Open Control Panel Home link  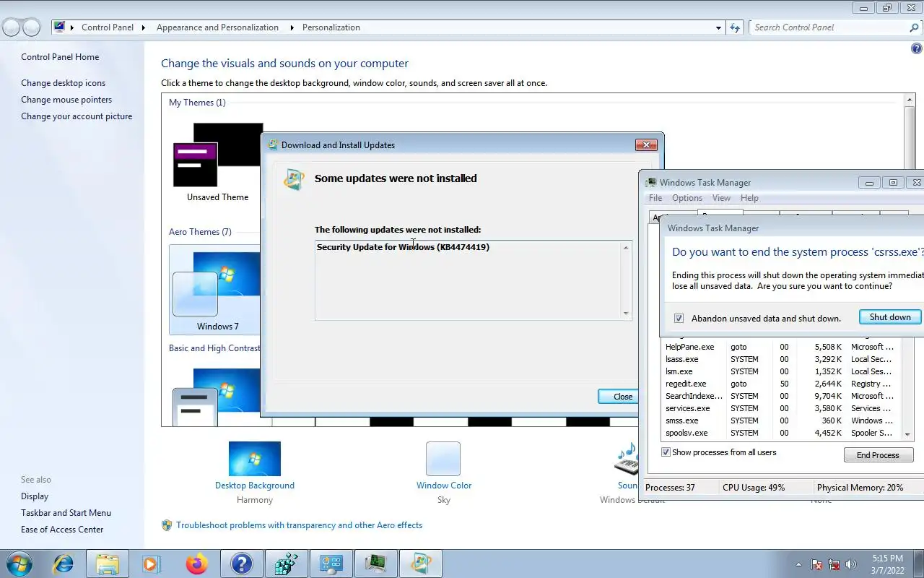coord(60,57)
